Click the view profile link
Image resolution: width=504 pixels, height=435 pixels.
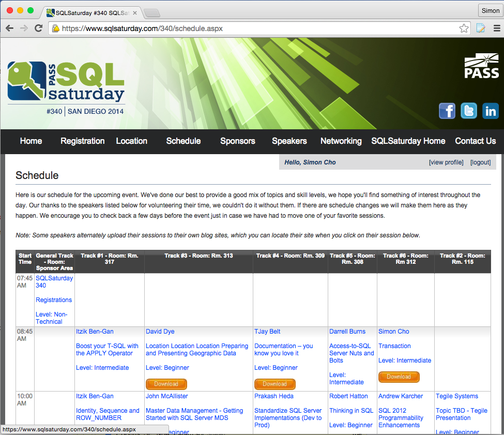[x=446, y=162]
